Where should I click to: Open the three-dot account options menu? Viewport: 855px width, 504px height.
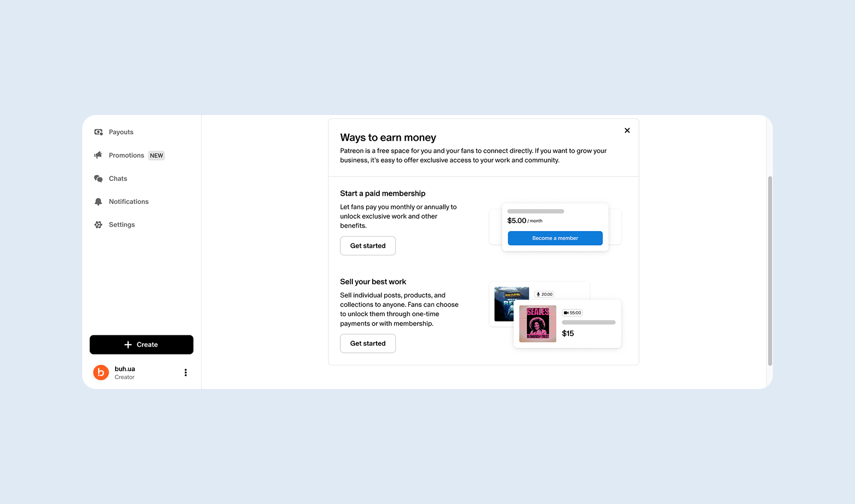pyautogui.click(x=186, y=373)
